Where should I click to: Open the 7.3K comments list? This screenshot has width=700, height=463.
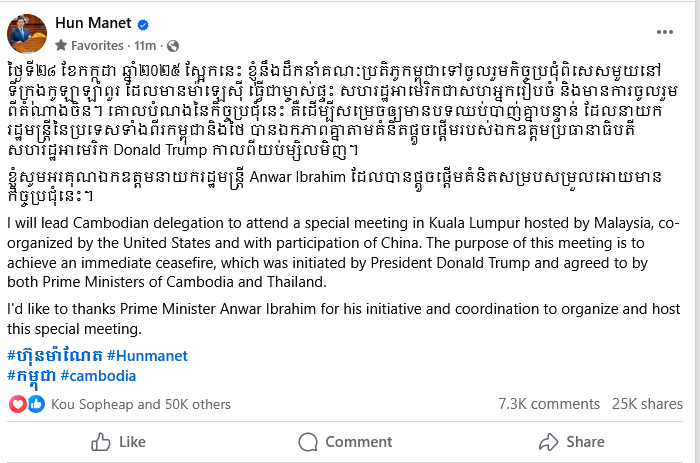coord(542,404)
